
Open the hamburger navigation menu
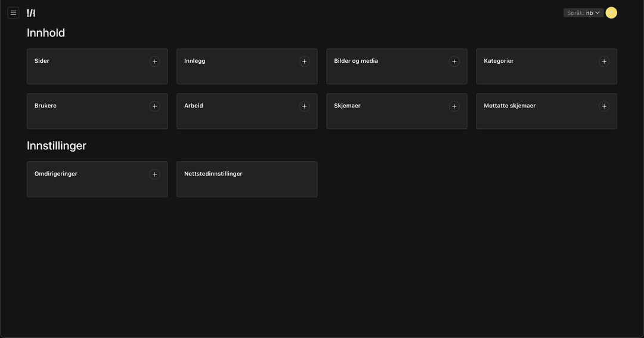tap(13, 13)
